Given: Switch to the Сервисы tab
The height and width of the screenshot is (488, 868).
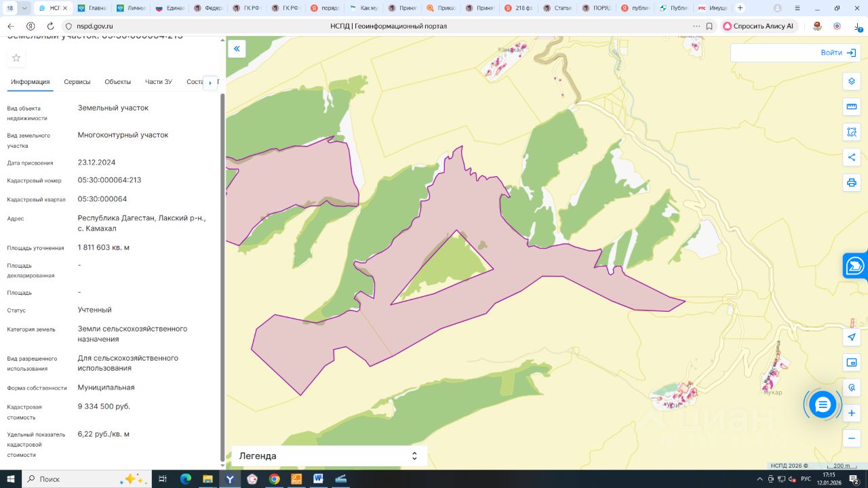Looking at the screenshot, I should (x=77, y=82).
